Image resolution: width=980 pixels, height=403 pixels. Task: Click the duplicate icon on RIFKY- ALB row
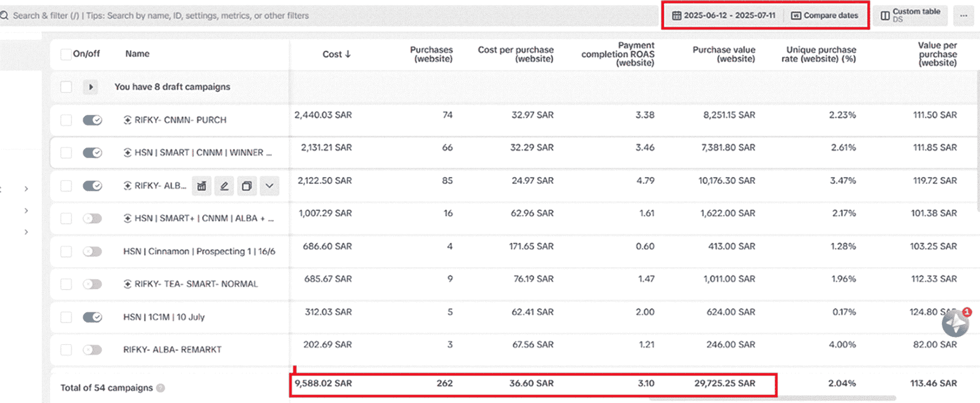point(246,186)
